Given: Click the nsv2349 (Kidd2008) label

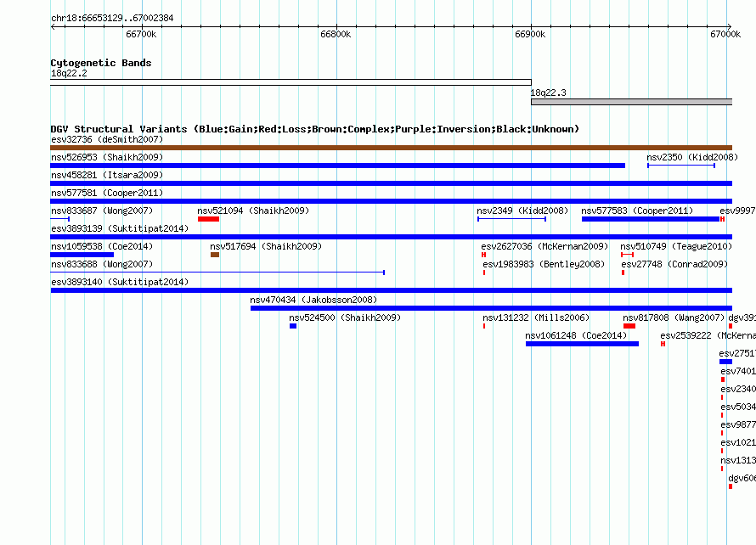Looking at the screenshot, I should click(522, 211).
